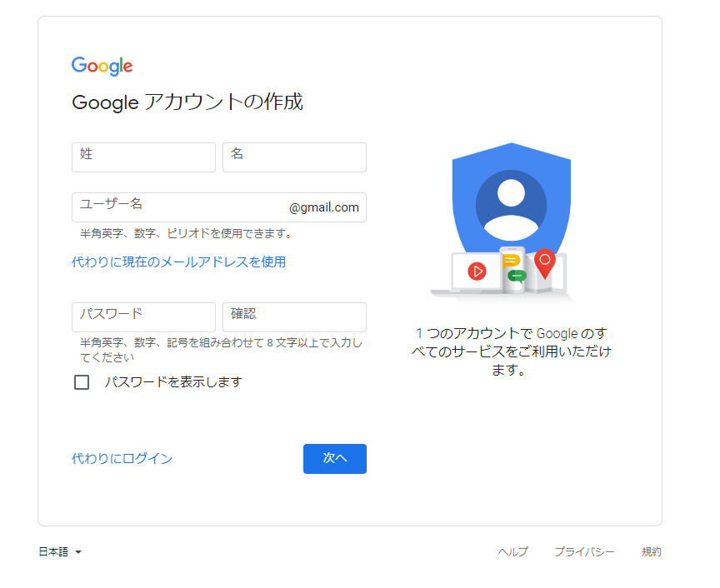Click the red play button icon on laptop
Image resolution: width=720 pixels, height=588 pixels.
click(x=477, y=272)
